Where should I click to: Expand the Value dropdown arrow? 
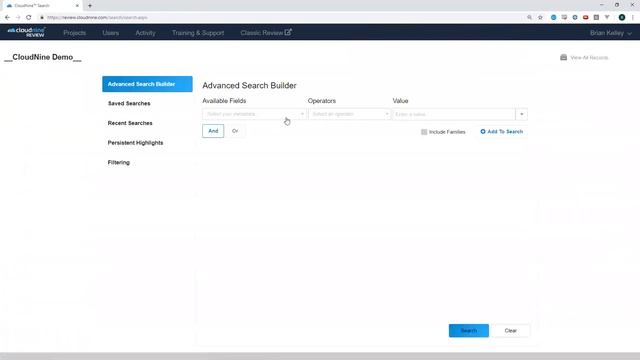click(x=522, y=114)
